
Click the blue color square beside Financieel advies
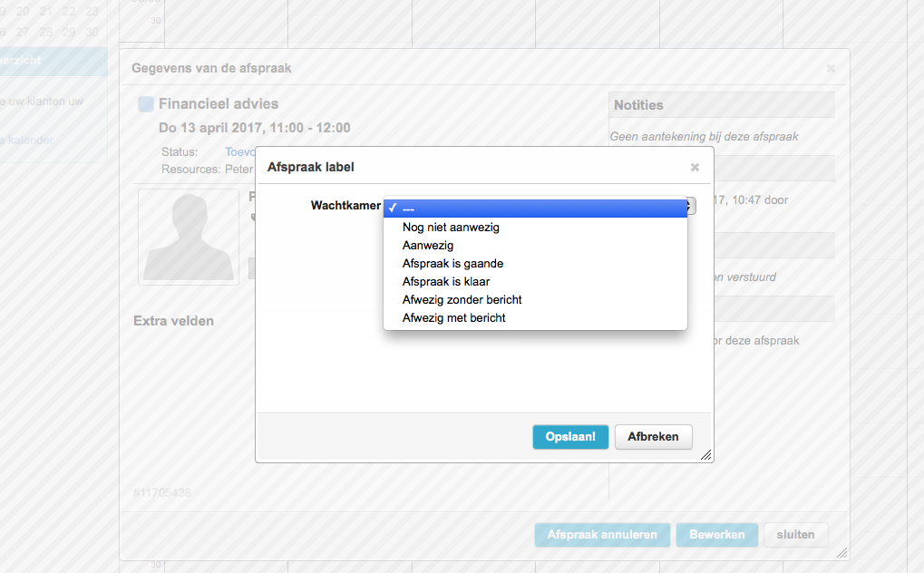(x=146, y=104)
